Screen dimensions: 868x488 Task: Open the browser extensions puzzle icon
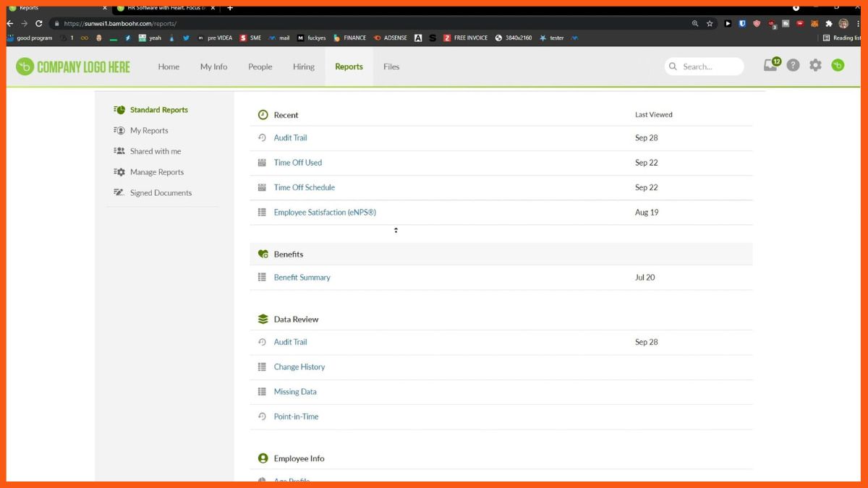829,23
